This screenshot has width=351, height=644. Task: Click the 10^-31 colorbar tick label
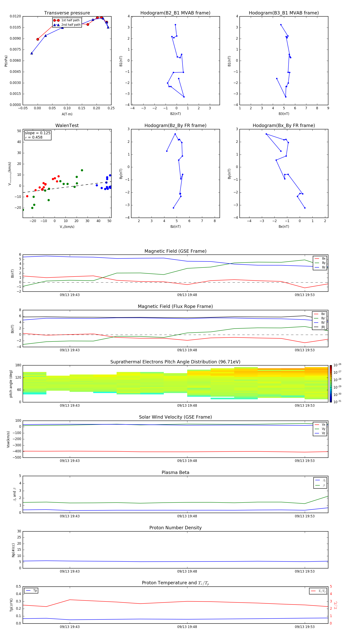click(337, 402)
